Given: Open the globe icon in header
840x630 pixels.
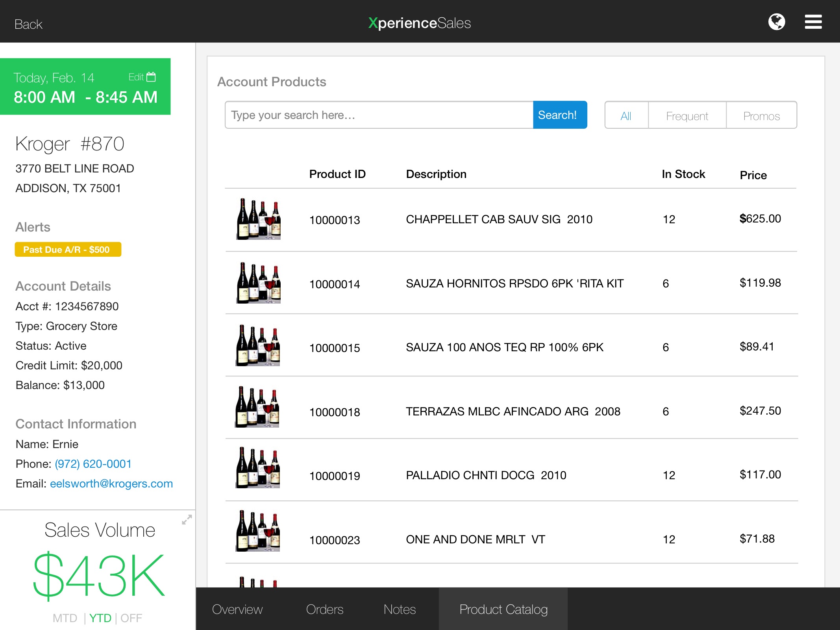Looking at the screenshot, I should [776, 22].
